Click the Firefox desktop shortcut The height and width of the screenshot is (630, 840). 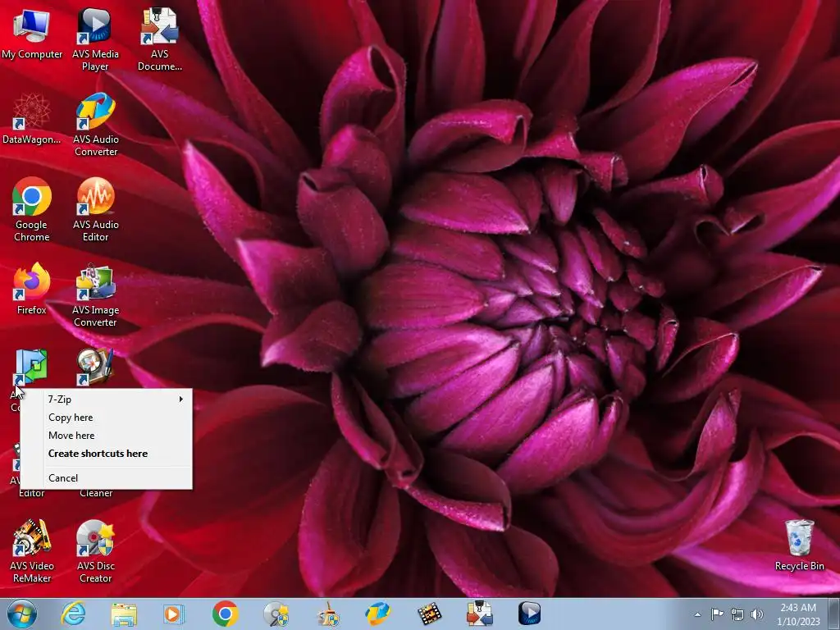click(32, 290)
